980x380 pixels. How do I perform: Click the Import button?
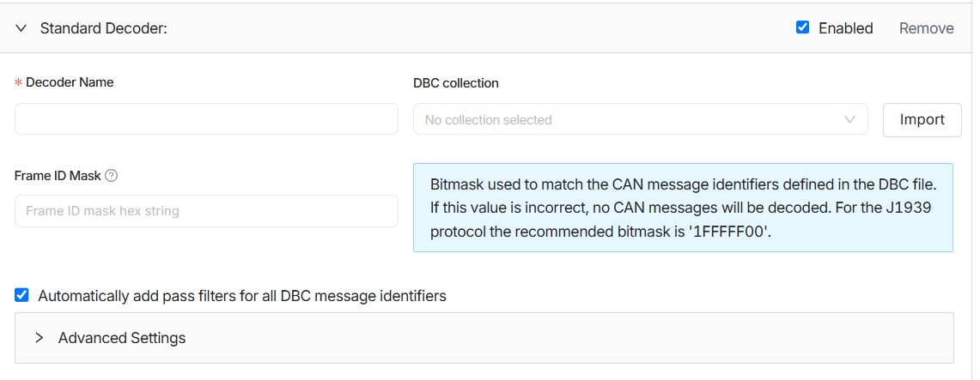(x=922, y=119)
